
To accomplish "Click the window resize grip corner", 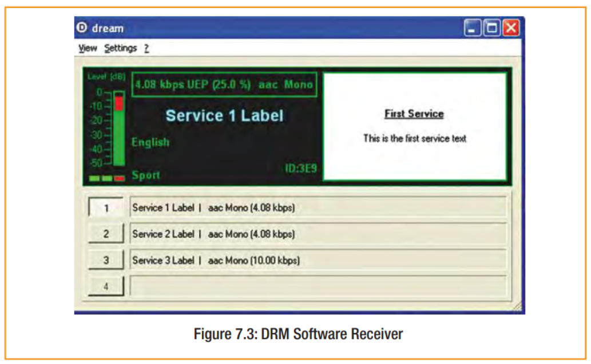I will pos(518,307).
